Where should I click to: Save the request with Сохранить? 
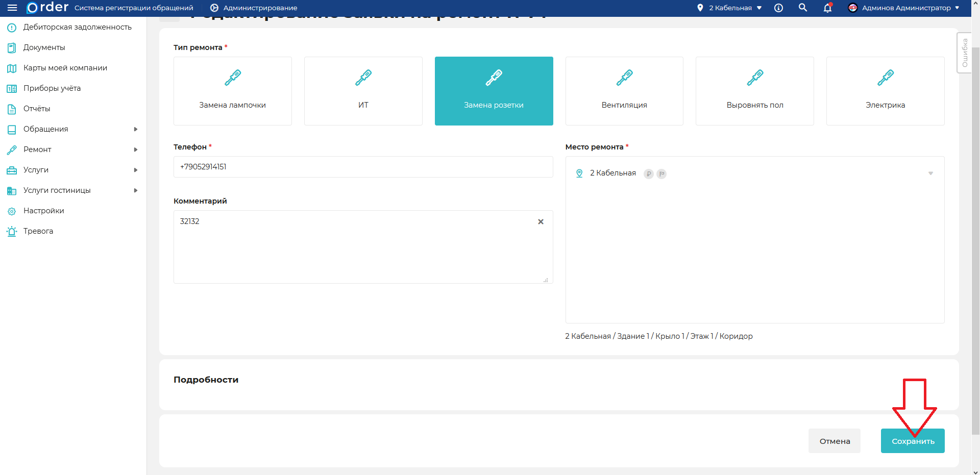point(913,441)
